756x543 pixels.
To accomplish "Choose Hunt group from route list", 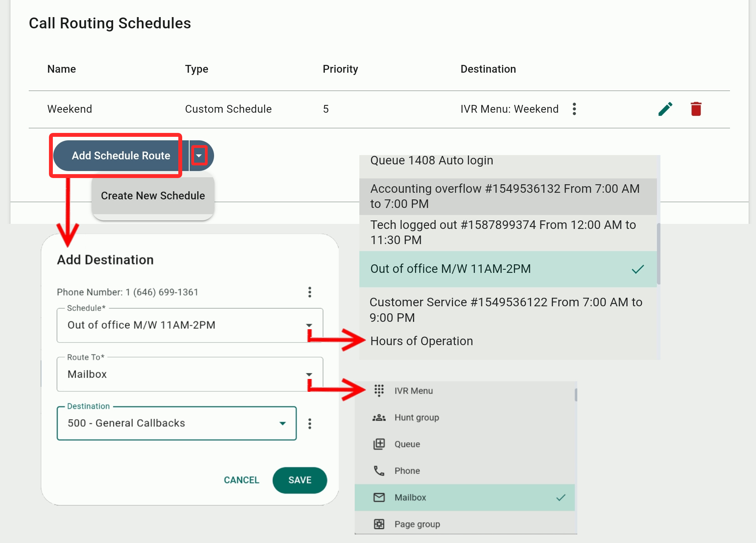I will coord(416,417).
